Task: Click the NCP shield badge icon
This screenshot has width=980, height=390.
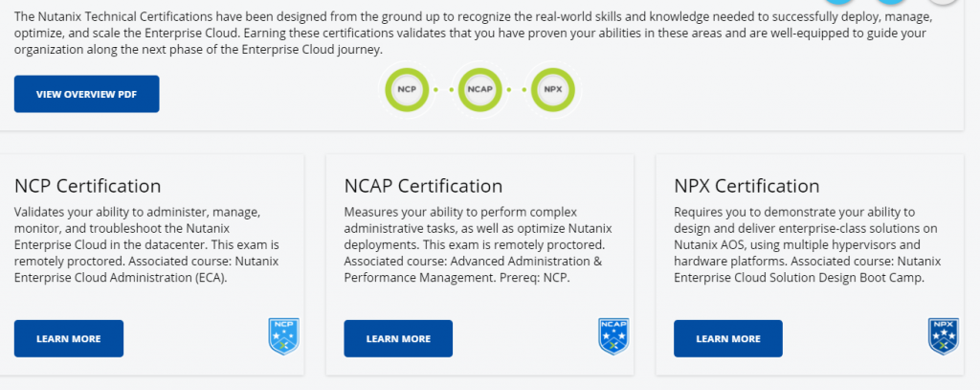Action: 283,336
